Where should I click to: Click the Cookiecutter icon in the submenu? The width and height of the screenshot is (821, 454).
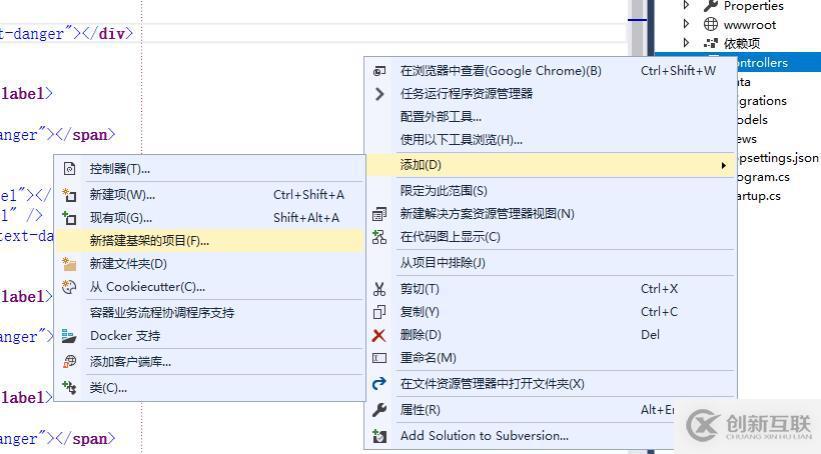(x=69, y=286)
